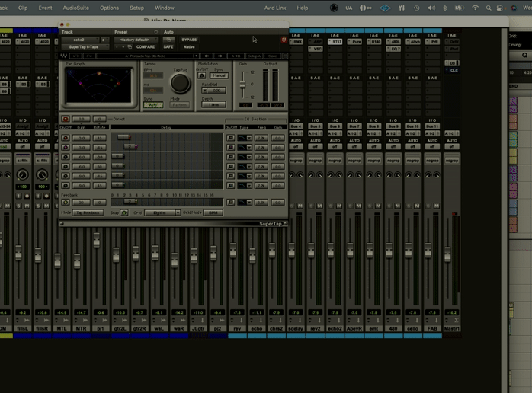Click the SAFE automation button

click(x=168, y=47)
